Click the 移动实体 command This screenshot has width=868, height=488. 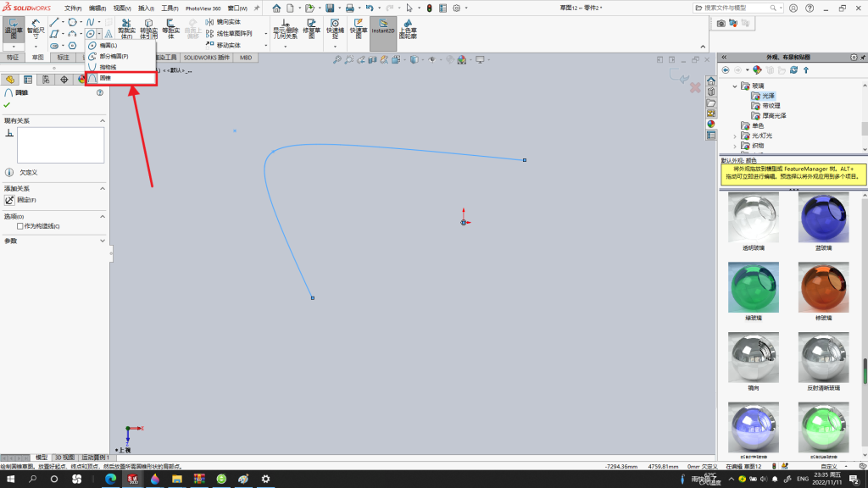coord(223,45)
